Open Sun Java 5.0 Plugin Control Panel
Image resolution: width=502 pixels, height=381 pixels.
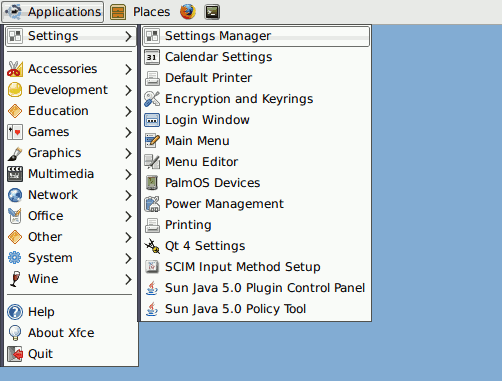[256, 288]
